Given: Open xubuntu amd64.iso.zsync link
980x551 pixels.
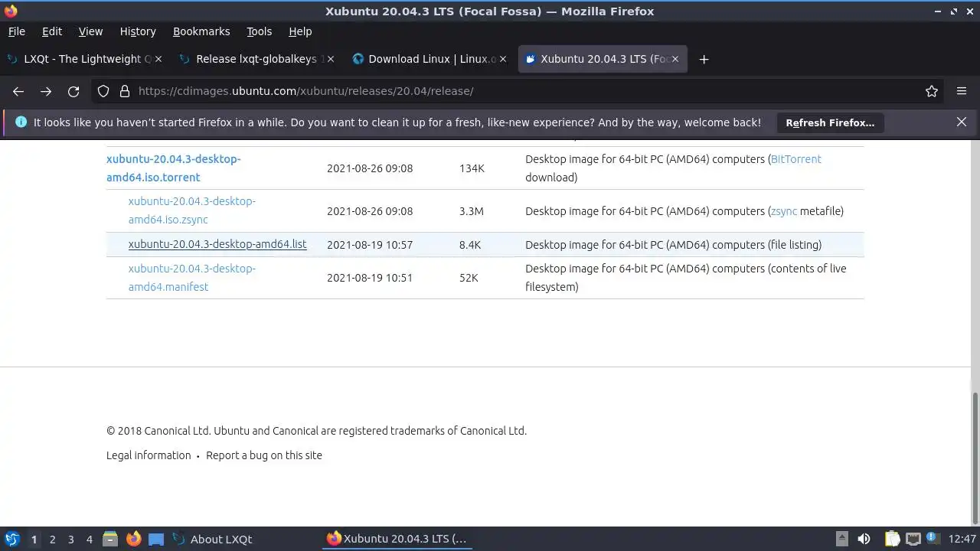Looking at the screenshot, I should coord(192,210).
